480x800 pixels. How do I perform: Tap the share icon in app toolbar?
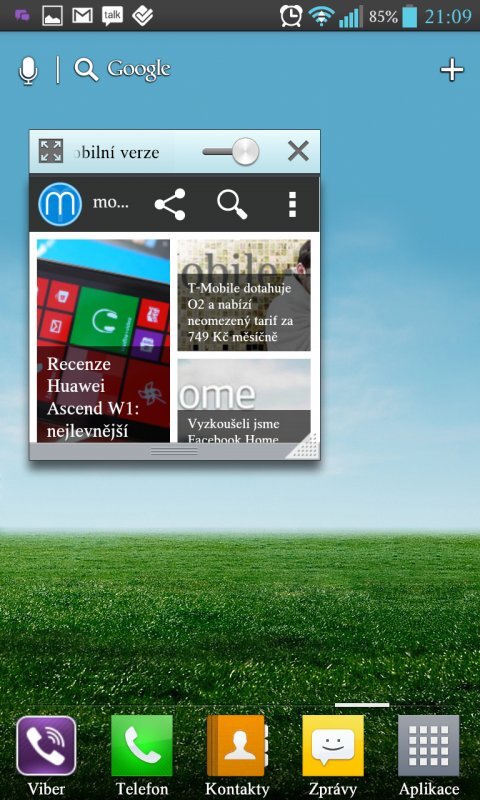pyautogui.click(x=170, y=204)
